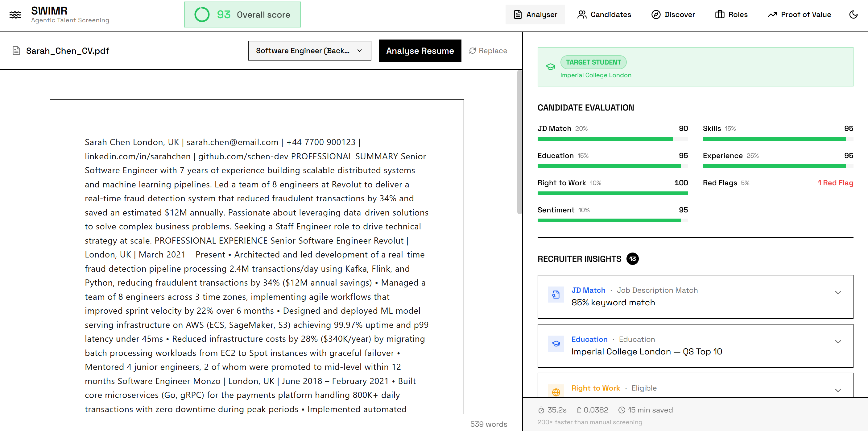Go to the Roles tab
Image resolution: width=868 pixels, height=431 pixels.
(x=731, y=15)
